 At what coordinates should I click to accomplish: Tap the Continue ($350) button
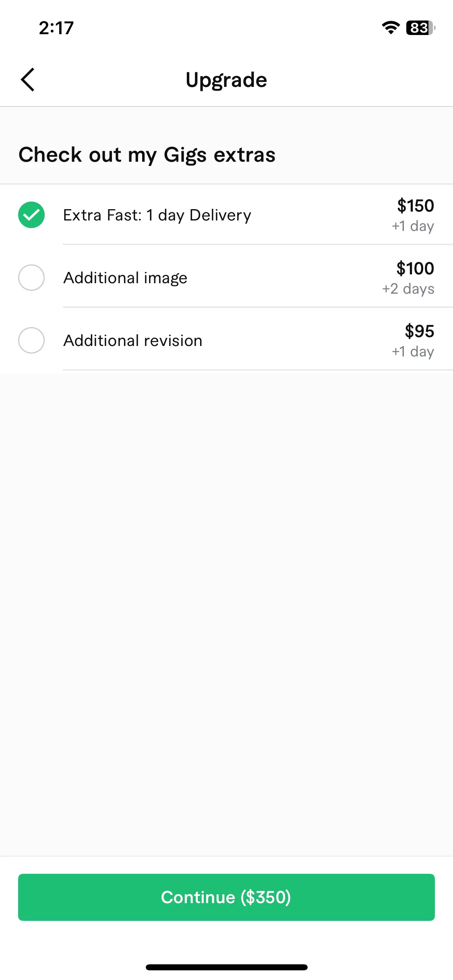pos(226,897)
